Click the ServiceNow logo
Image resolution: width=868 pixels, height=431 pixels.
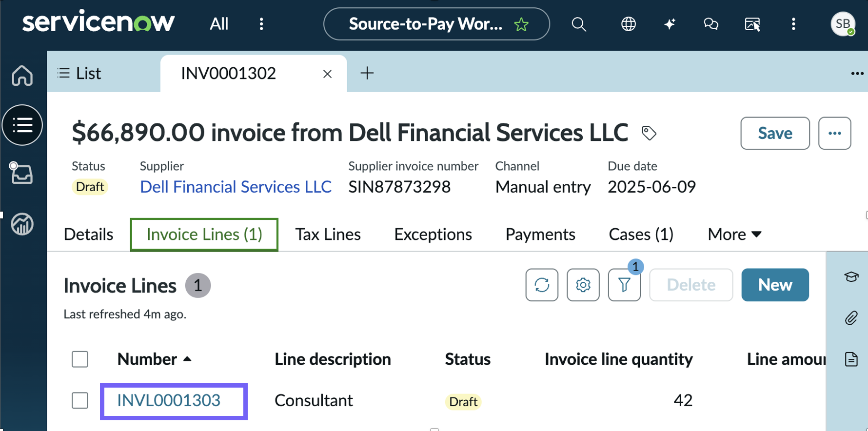[x=98, y=22]
